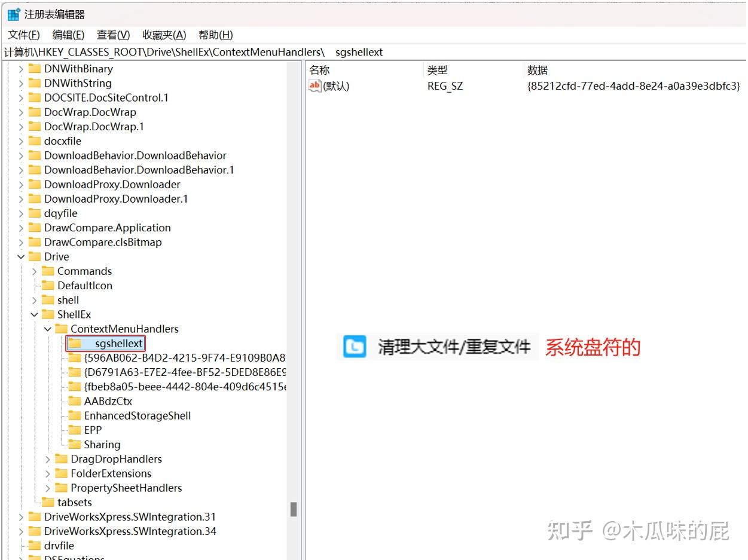Click the DownloadProxy.Downloader.1 folder icon
This screenshot has height=560, width=748.
[x=35, y=198]
